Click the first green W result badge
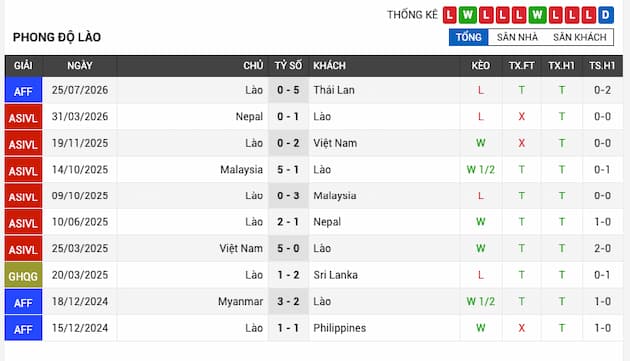 [x=468, y=15]
